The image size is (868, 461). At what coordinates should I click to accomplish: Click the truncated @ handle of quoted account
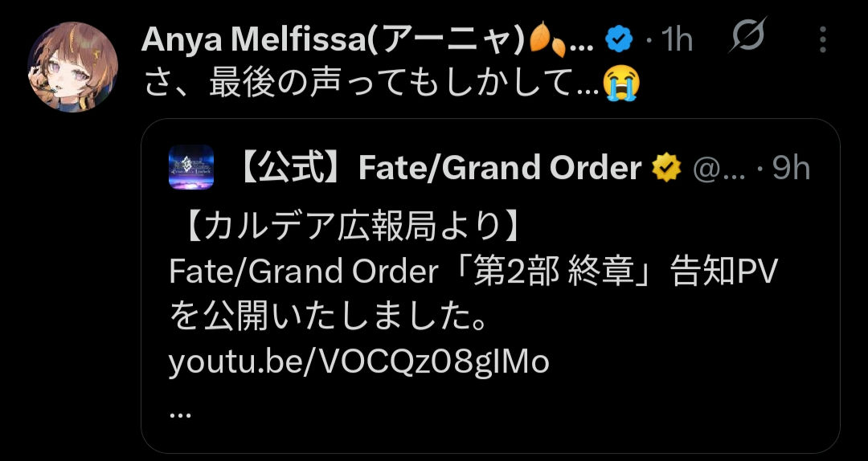point(718,168)
